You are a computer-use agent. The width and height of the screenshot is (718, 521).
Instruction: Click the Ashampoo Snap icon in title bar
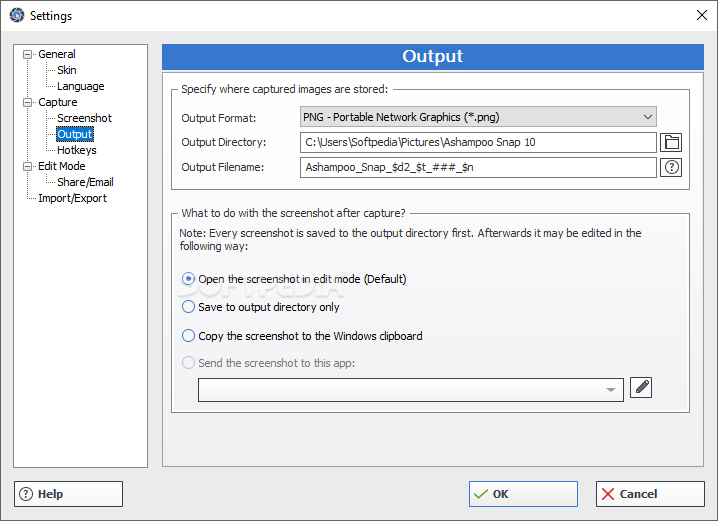[16, 15]
